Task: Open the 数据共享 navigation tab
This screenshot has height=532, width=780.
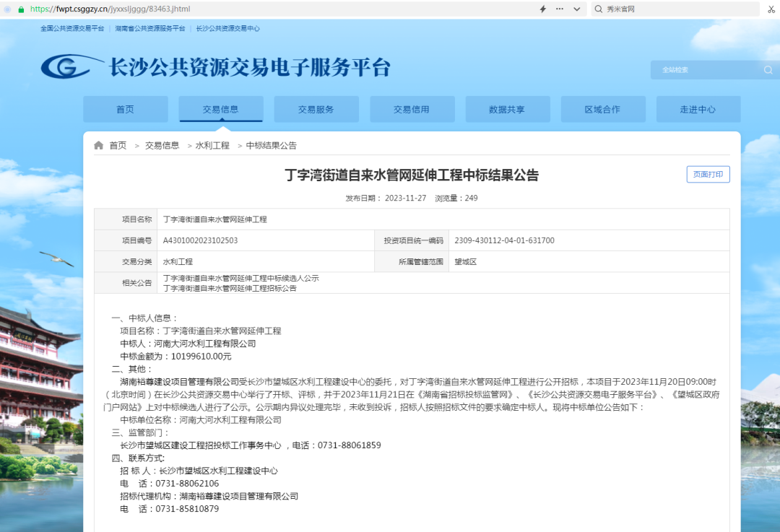Action: pyautogui.click(x=507, y=110)
